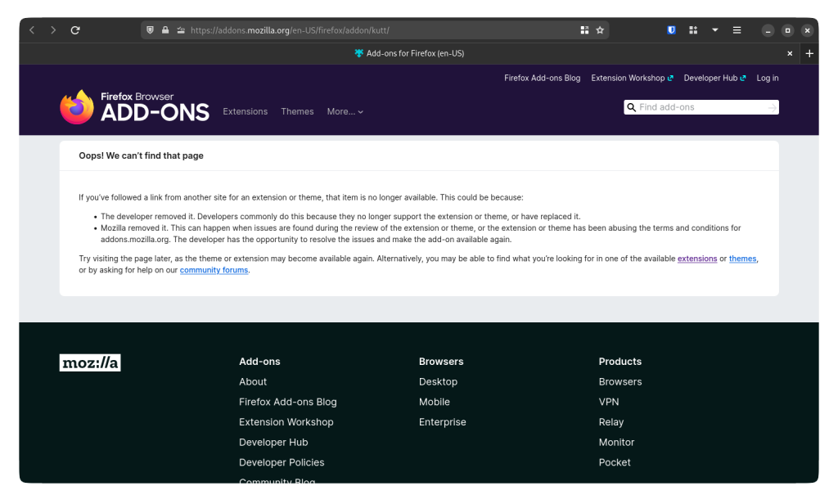Open the extensions toolbar button

693,30
